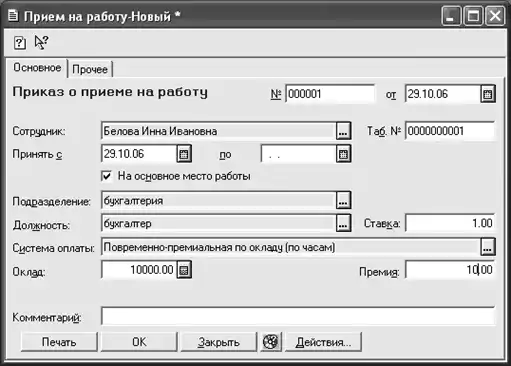
Task: Open selection list for Подразделение field
Action: click(343, 200)
